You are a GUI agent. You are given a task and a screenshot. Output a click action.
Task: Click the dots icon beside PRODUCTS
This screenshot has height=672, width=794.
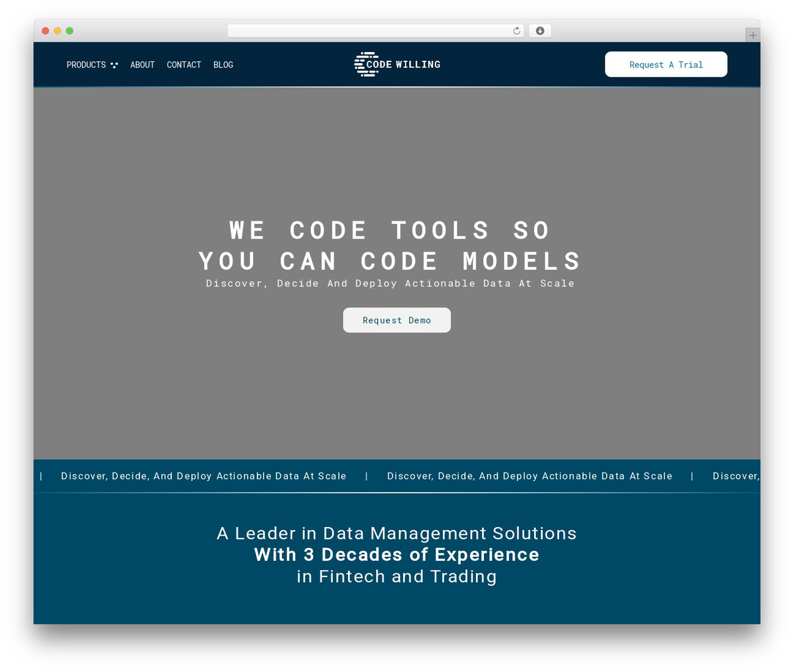coord(114,64)
